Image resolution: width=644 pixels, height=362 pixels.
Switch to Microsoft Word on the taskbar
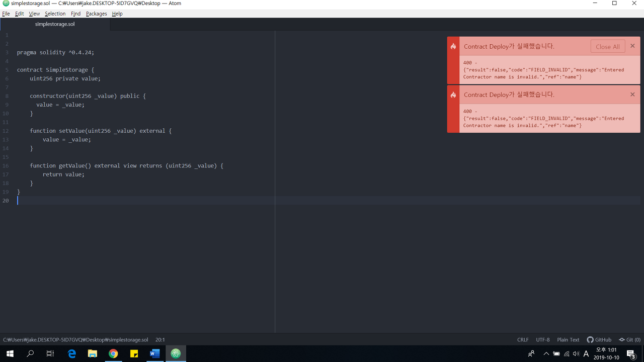click(x=154, y=353)
